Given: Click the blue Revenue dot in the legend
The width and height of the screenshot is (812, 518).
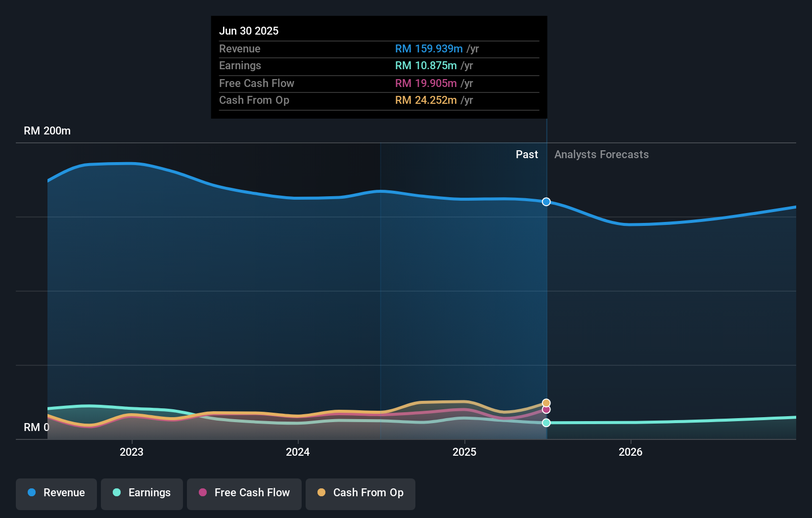Looking at the screenshot, I should pos(31,493).
